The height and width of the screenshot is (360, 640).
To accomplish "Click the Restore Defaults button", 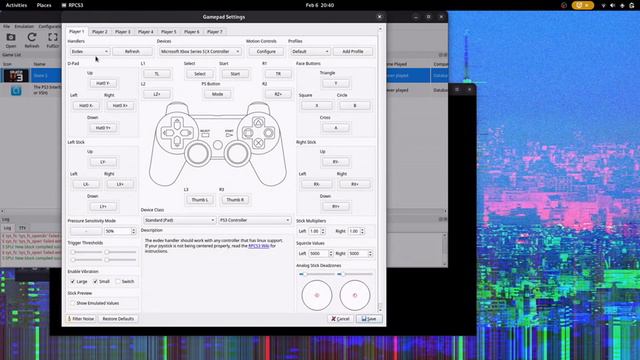I will pos(118,319).
